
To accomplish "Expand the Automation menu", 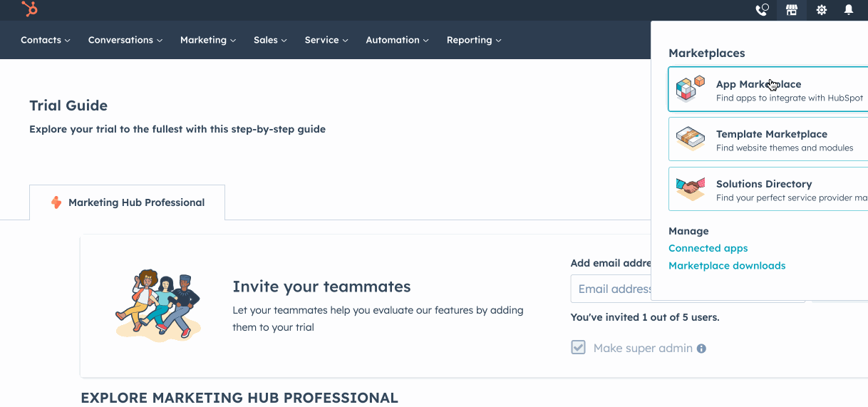I will click(x=398, y=40).
